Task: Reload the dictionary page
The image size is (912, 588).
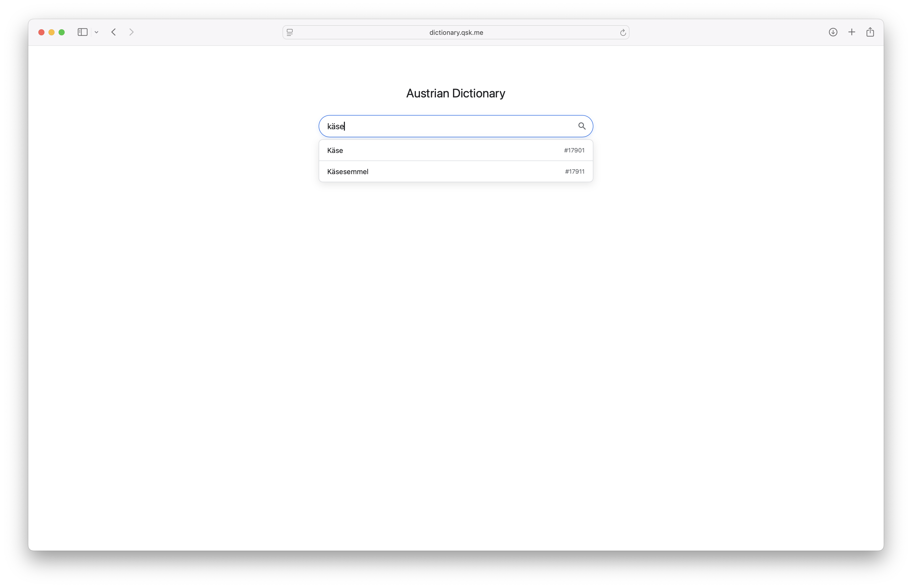Action: click(623, 33)
